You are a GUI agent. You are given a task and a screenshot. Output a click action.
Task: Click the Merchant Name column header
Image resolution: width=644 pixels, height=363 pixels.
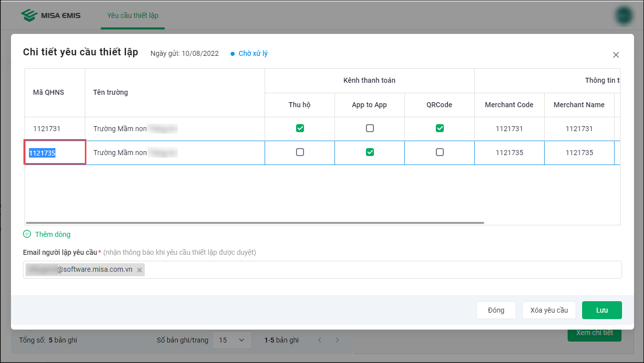(x=579, y=105)
